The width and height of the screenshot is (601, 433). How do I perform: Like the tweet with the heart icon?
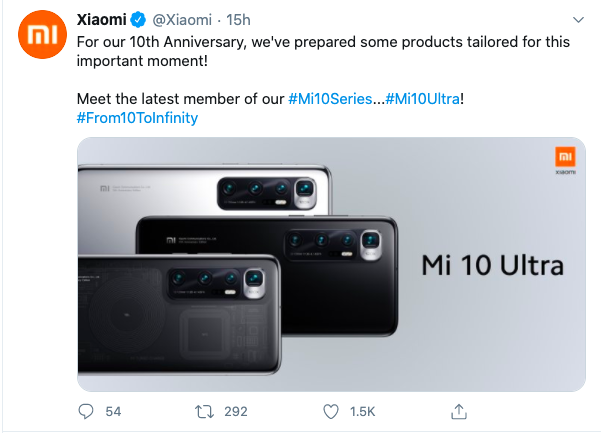(331, 411)
